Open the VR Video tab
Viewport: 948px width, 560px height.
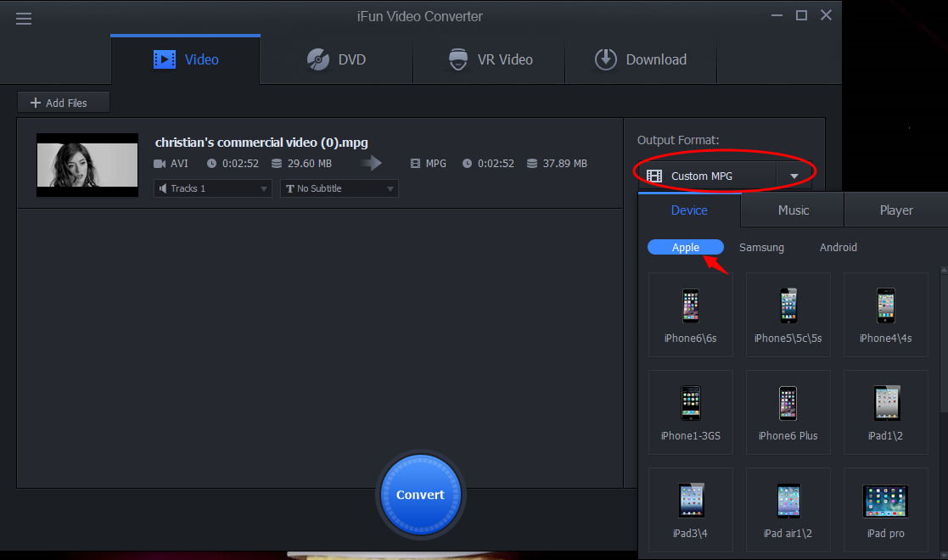[x=489, y=59]
